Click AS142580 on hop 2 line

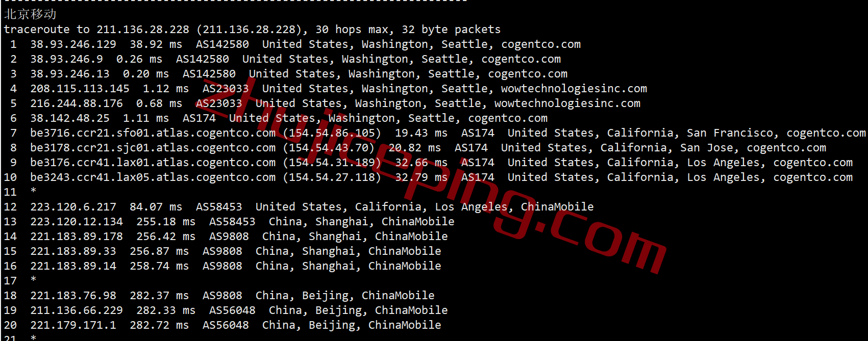coord(203,59)
